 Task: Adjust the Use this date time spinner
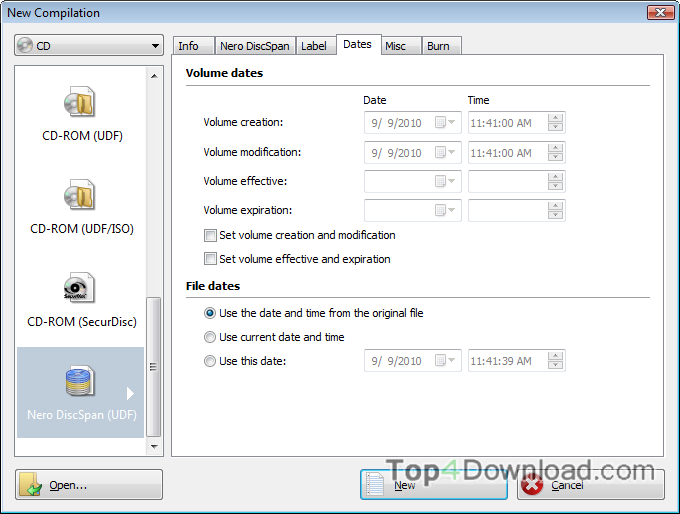(556, 360)
